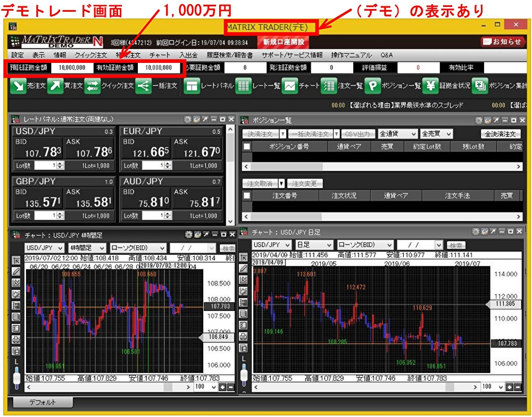The height and width of the screenshot is (417, 532).
Task: Click the お知らせ notification button
Action: tap(503, 42)
